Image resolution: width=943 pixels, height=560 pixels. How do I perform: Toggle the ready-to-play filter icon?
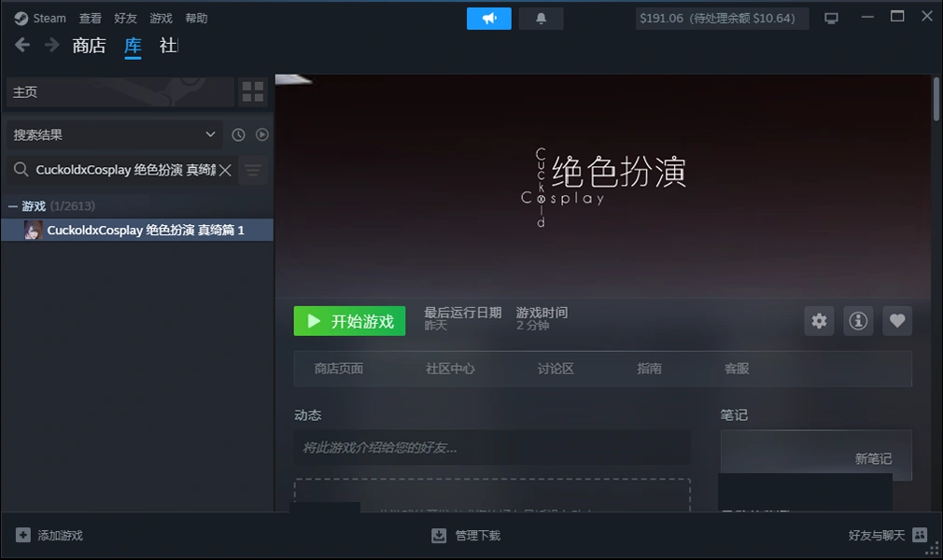tap(261, 134)
